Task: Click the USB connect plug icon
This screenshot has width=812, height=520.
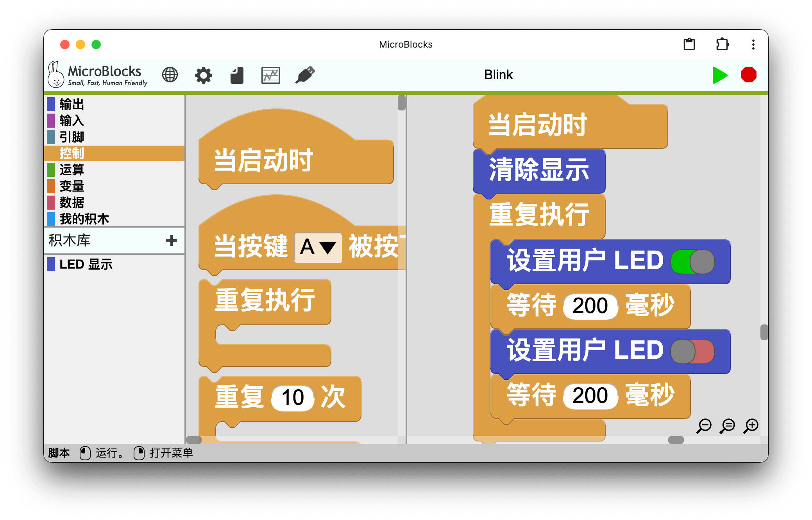Action: tap(305, 75)
